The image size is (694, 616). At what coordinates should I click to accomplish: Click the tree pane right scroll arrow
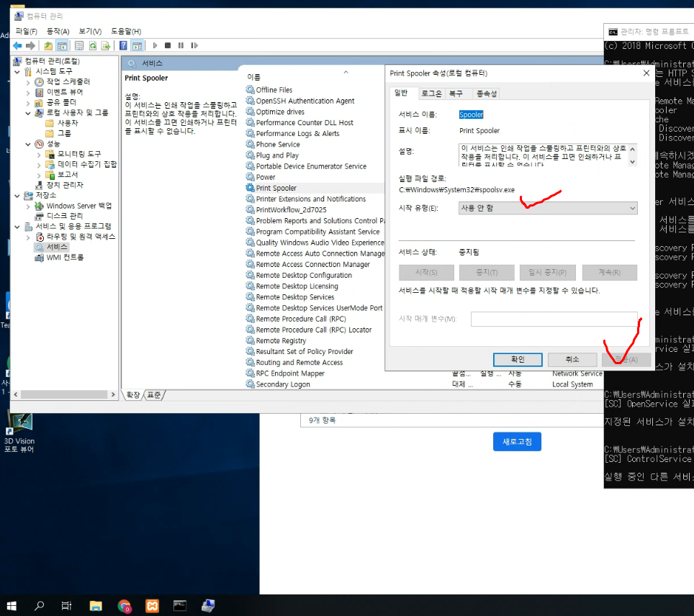click(x=113, y=394)
